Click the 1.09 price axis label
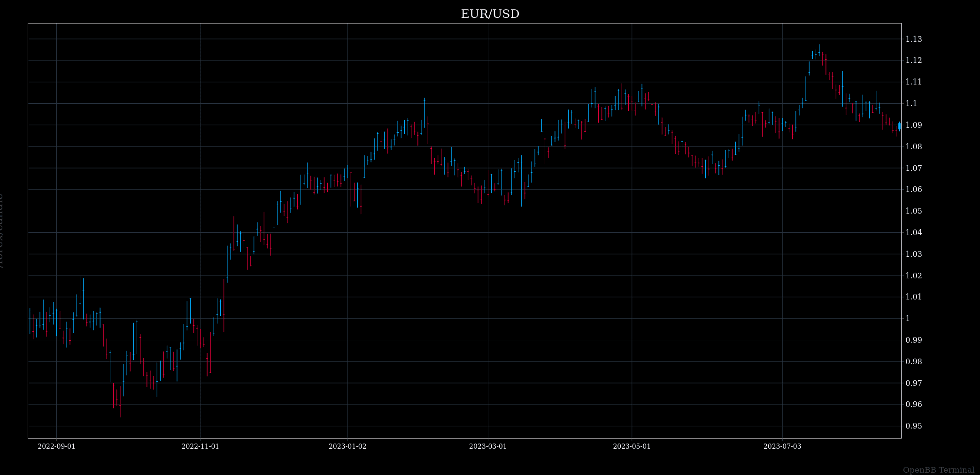The height and width of the screenshot is (475, 980). [x=913, y=125]
